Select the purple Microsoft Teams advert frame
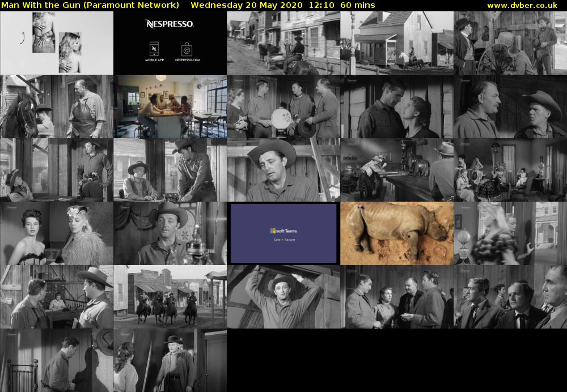 tap(283, 233)
